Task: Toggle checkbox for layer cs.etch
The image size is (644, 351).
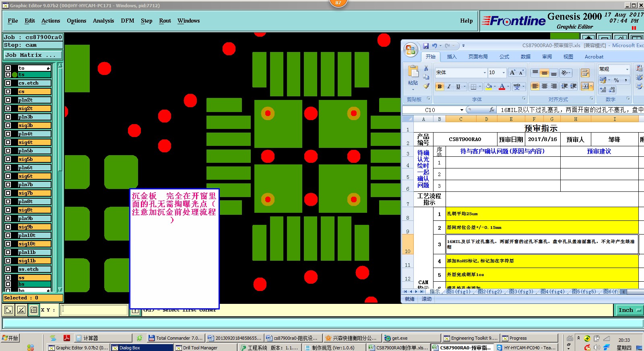Action: tap(8, 83)
